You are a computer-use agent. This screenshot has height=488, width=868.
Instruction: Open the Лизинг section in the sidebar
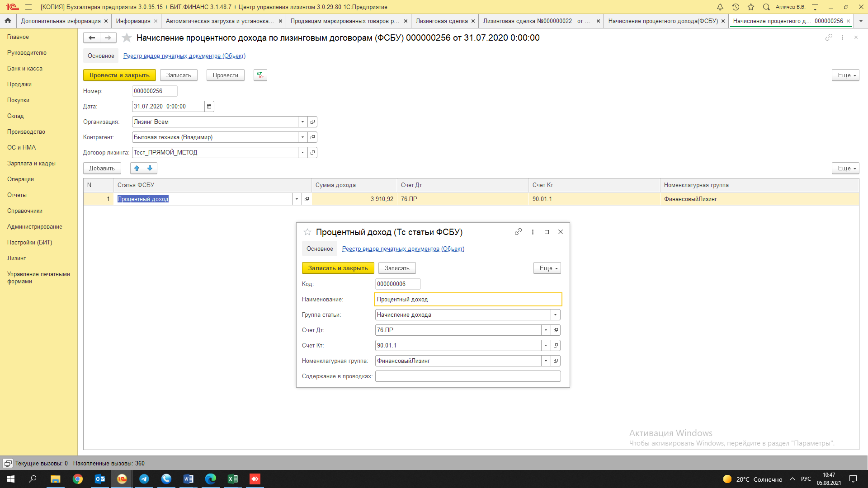click(17, 258)
